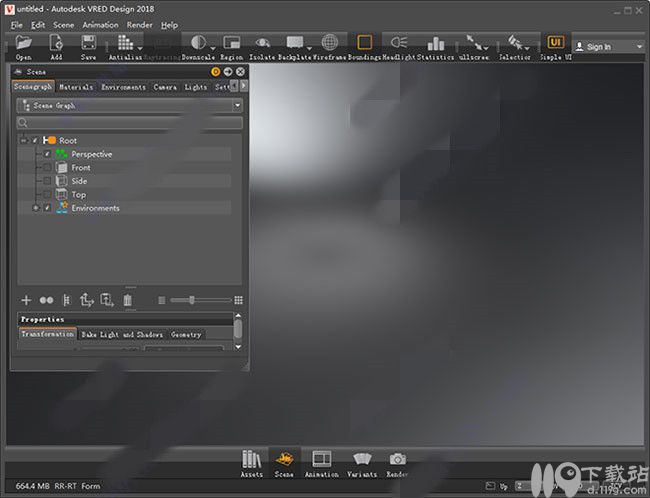This screenshot has width=650, height=498.
Task: Click the undock arrow icon in Scene header
Action: tap(228, 72)
